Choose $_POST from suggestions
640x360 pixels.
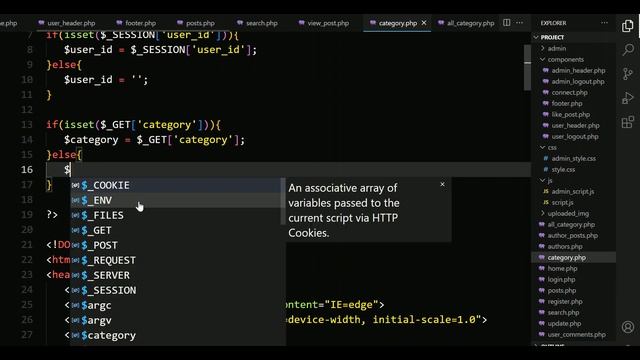pyautogui.click(x=176, y=245)
